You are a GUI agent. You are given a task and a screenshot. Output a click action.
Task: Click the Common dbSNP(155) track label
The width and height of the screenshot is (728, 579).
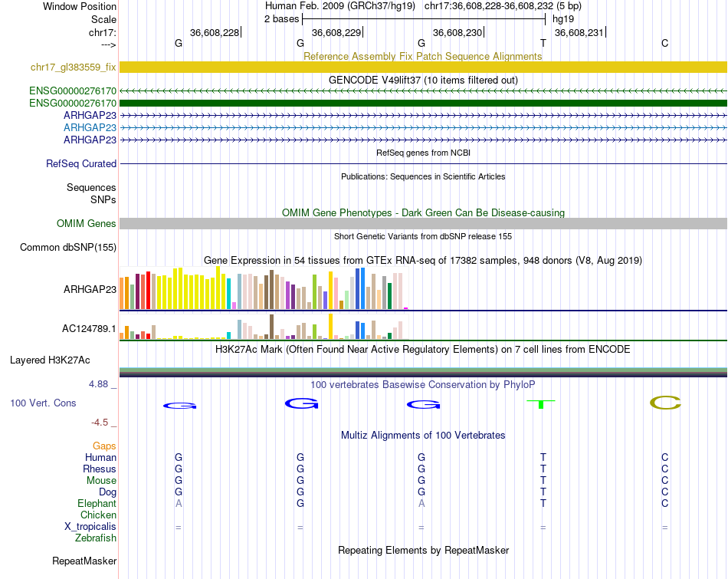(x=68, y=247)
